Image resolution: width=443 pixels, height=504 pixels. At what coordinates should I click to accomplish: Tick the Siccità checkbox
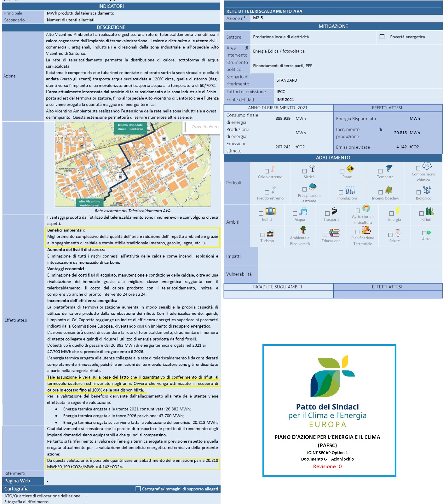pyautogui.click(x=305, y=171)
